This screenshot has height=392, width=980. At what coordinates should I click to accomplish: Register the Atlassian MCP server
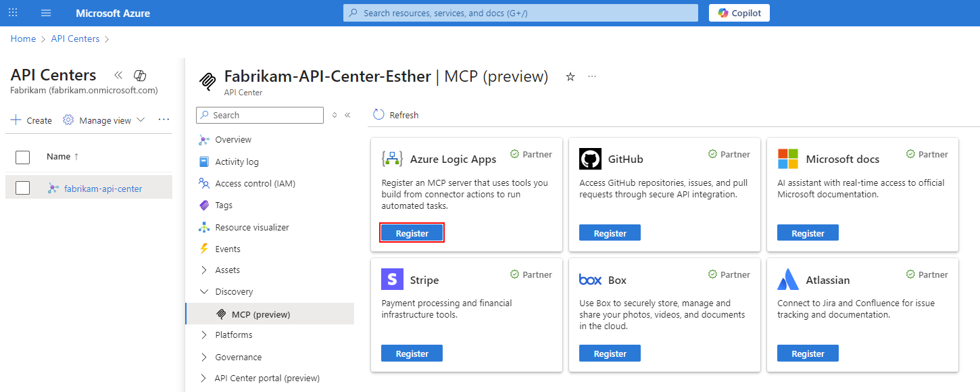(808, 353)
